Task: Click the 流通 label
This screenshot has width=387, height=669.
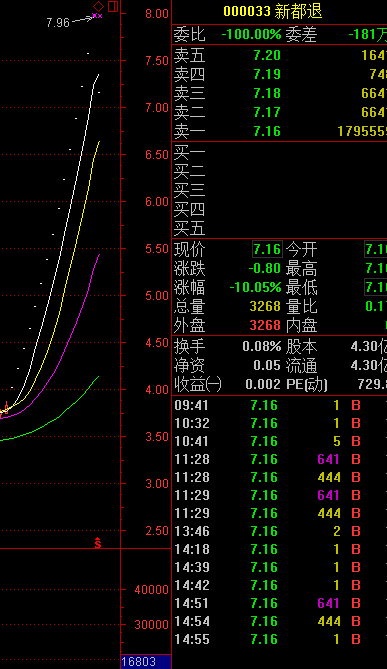Action: tap(301, 366)
